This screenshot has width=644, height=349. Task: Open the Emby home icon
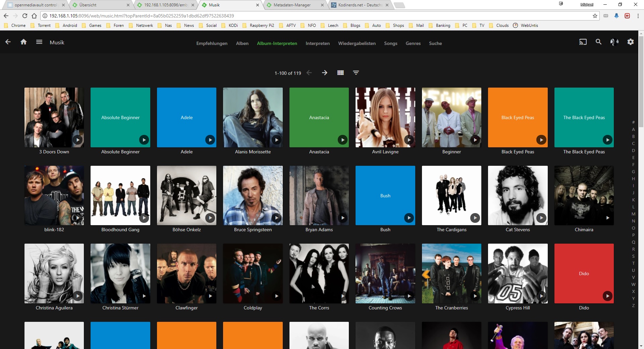click(23, 42)
